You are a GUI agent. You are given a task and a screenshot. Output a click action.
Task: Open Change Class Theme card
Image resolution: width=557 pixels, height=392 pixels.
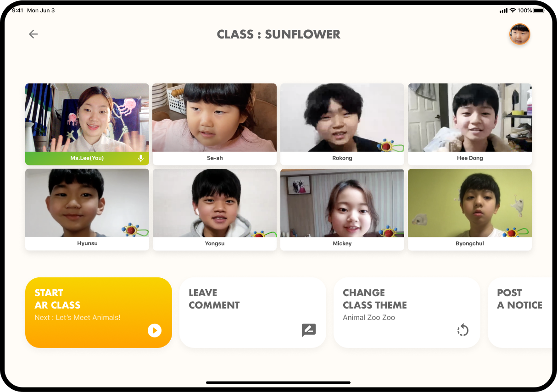point(407,313)
